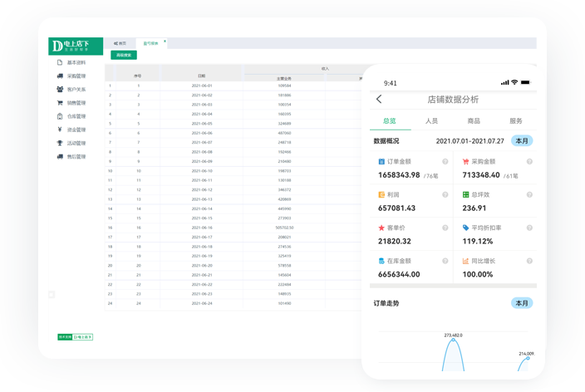The width and height of the screenshot is (585, 392).
Task: Click the 713348.40 purchase amount value
Action: pyautogui.click(x=481, y=175)
